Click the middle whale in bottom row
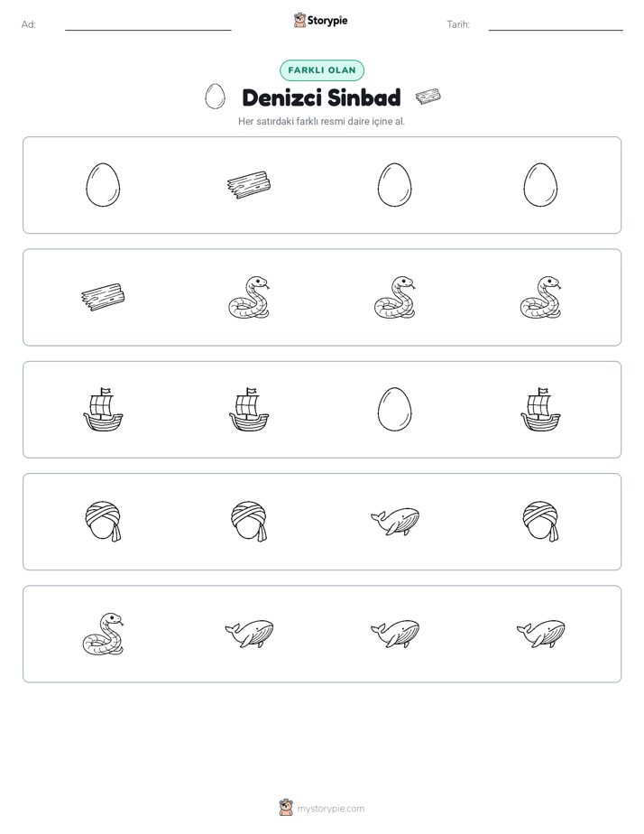This screenshot has width=644, height=834. tap(395, 633)
